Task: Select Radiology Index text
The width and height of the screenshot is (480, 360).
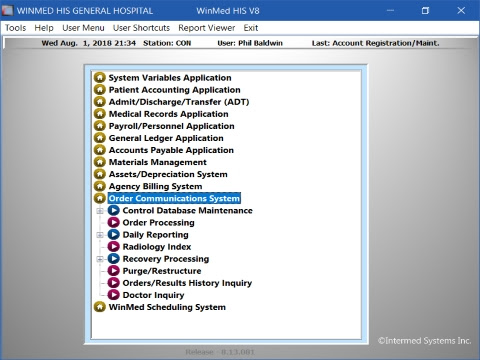Action: 157,247
